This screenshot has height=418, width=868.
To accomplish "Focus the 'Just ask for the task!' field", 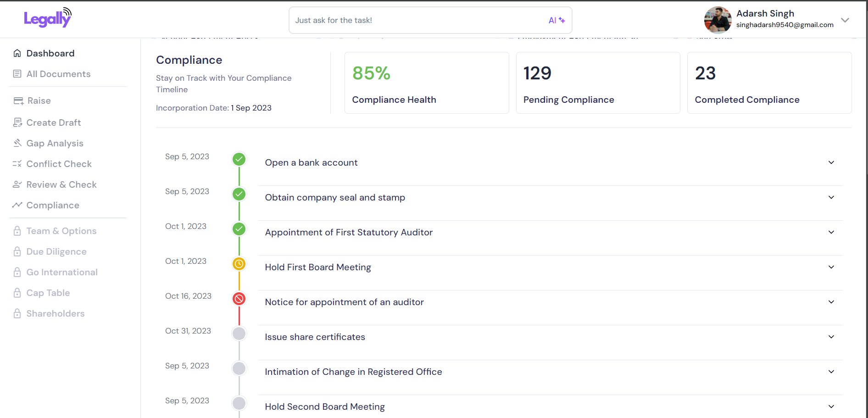I will pyautogui.click(x=417, y=20).
